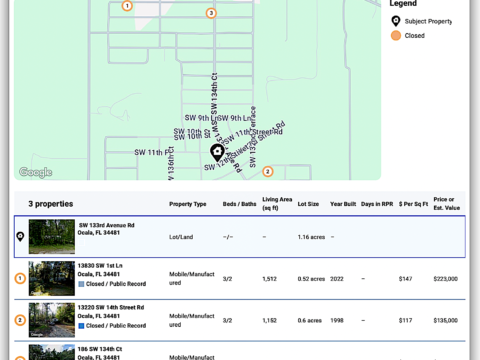Click the Subject Property legend pin icon
Image resolution: width=480 pixels, height=360 pixels.
click(x=396, y=21)
